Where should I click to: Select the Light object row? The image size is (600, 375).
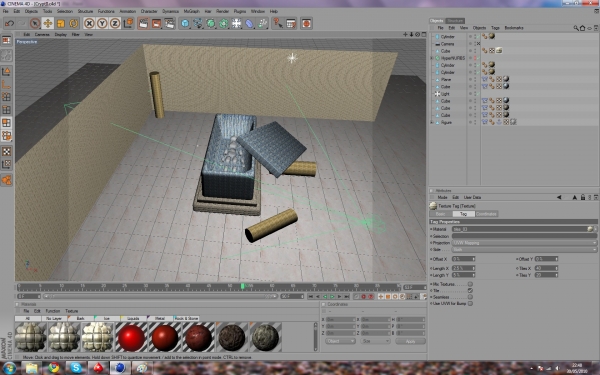tap(445, 94)
